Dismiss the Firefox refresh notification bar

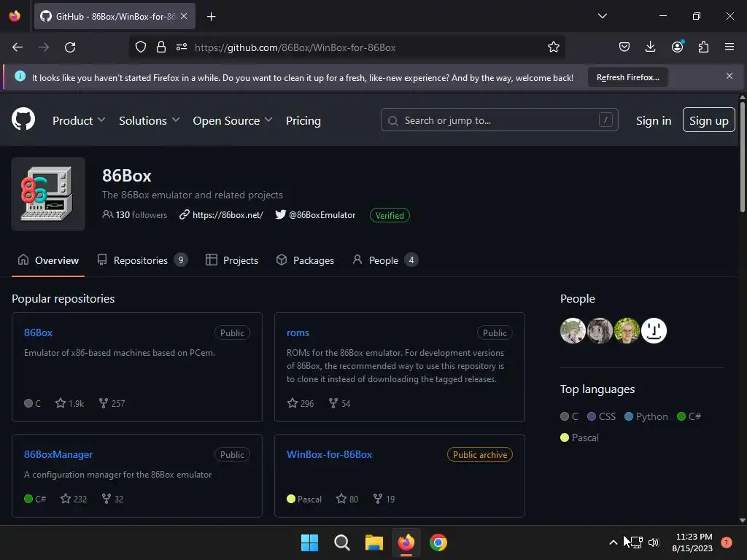(729, 76)
